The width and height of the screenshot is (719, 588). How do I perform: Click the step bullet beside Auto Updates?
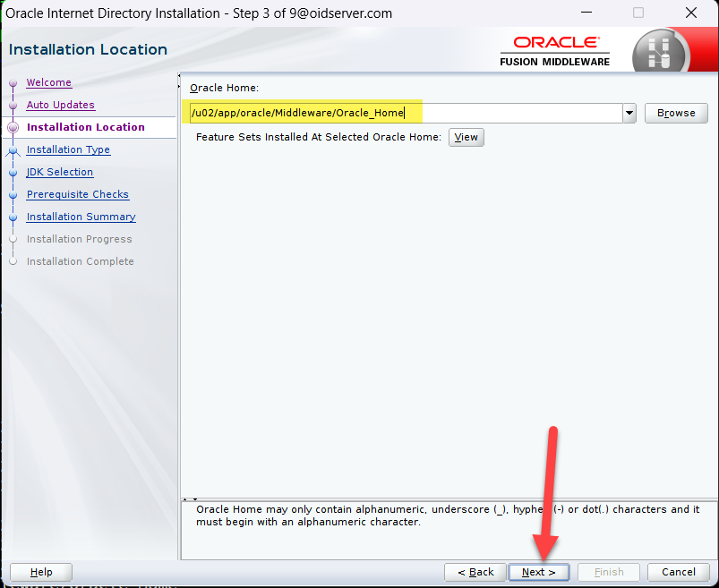pyautogui.click(x=13, y=106)
